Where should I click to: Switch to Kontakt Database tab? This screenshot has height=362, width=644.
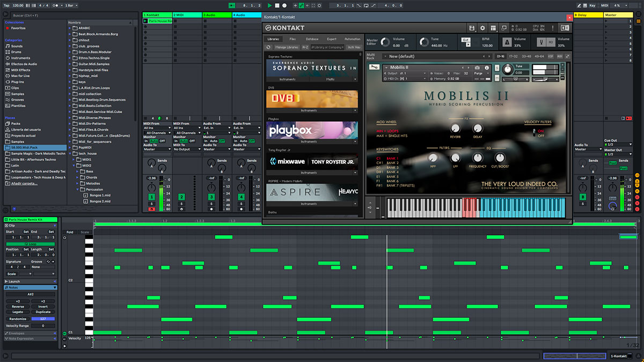tap(312, 39)
